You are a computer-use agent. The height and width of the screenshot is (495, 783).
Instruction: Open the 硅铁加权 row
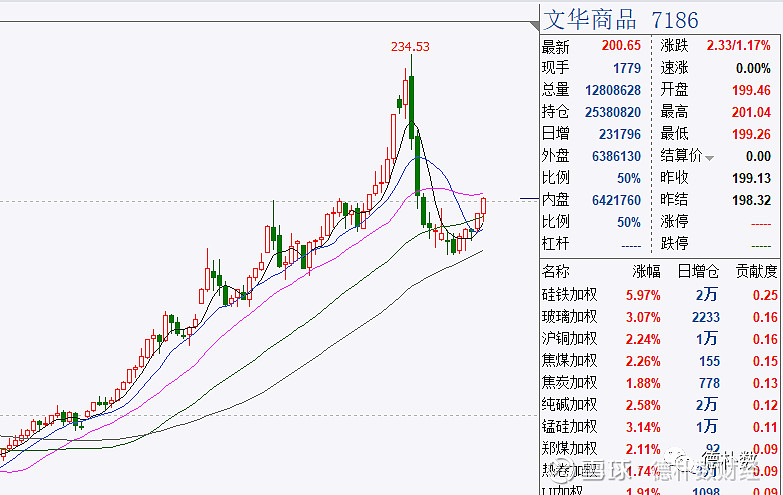click(660, 295)
